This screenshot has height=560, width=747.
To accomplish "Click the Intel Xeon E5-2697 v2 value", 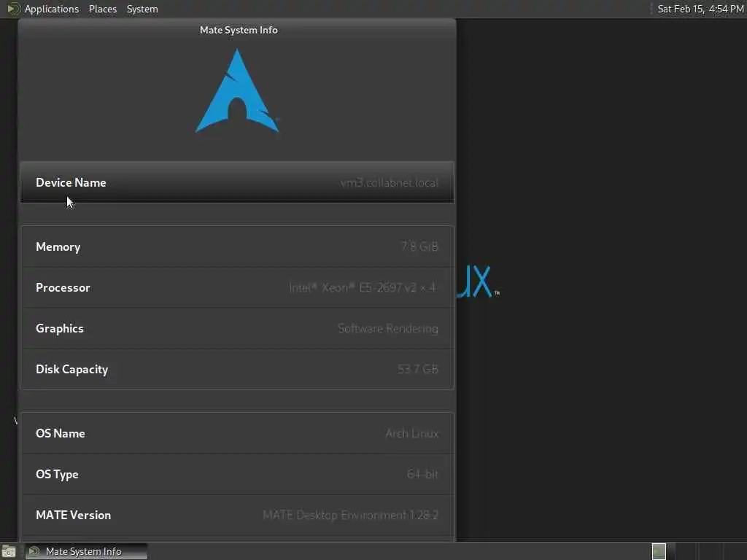I will (x=362, y=287).
